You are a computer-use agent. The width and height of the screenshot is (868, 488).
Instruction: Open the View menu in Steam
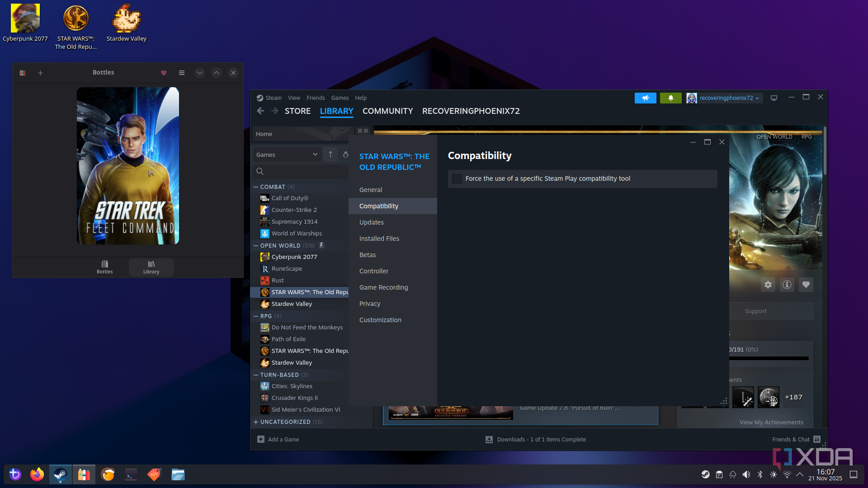[294, 98]
